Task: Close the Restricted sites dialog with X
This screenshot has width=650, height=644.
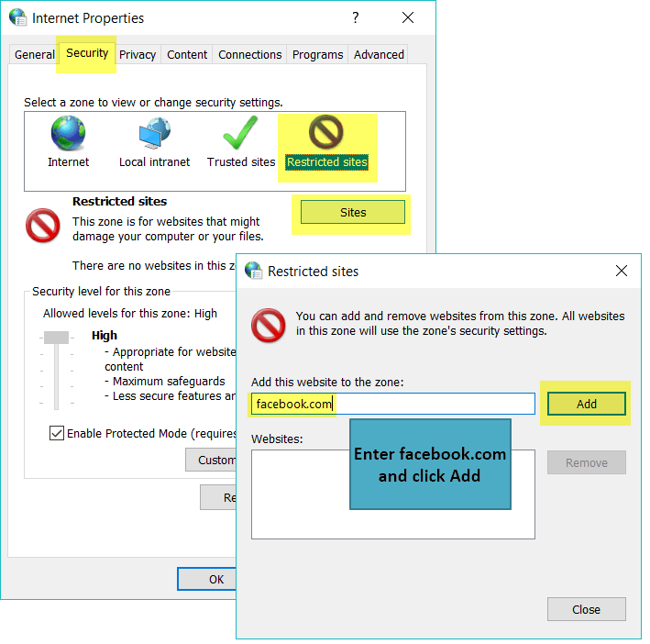Action: [621, 271]
